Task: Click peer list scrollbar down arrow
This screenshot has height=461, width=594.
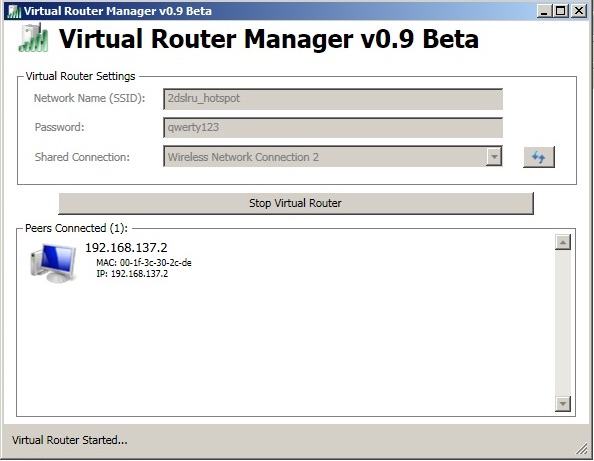Action: (563, 404)
